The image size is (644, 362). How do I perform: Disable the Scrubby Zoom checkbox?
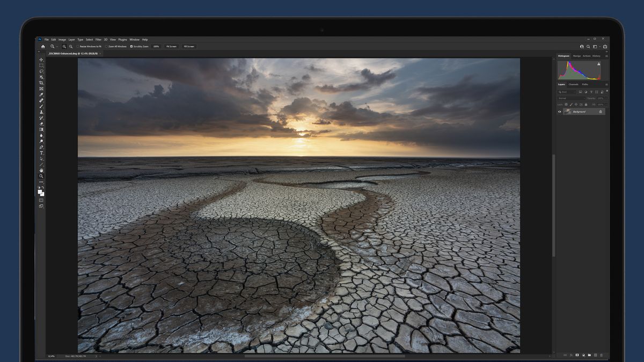pyautogui.click(x=131, y=47)
